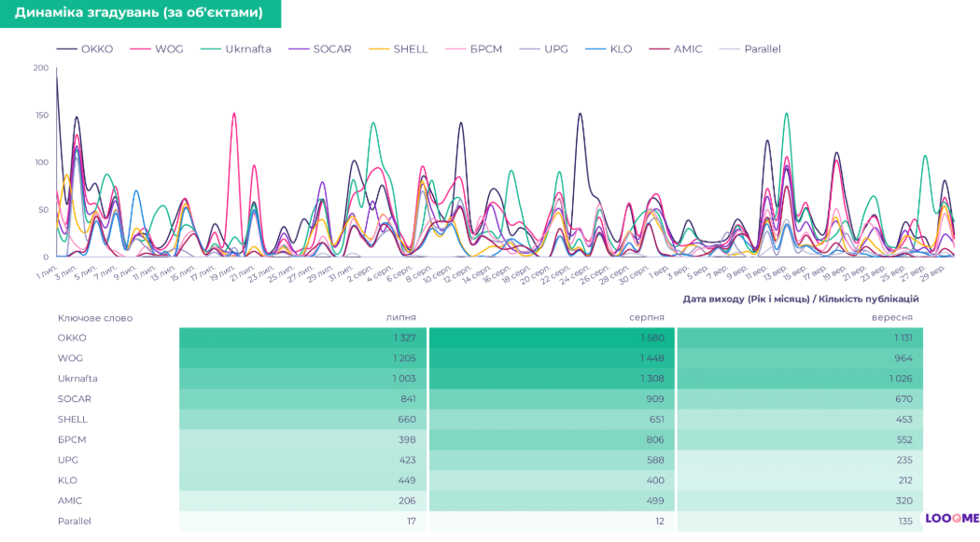Toggle the UPG legend entry
980x542 pixels.
(x=544, y=49)
